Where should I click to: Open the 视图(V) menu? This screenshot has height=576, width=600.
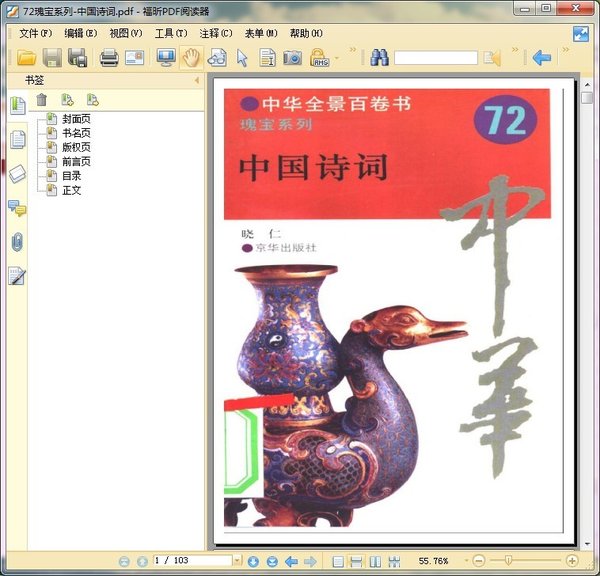pyautogui.click(x=126, y=34)
